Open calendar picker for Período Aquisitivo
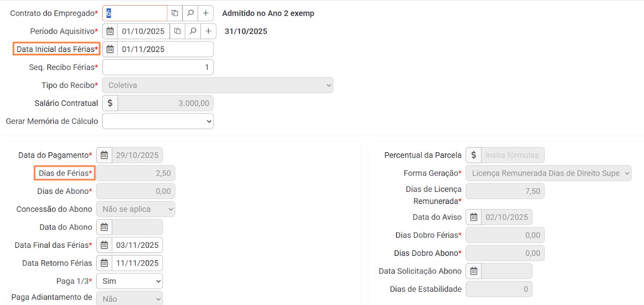 click(110, 31)
